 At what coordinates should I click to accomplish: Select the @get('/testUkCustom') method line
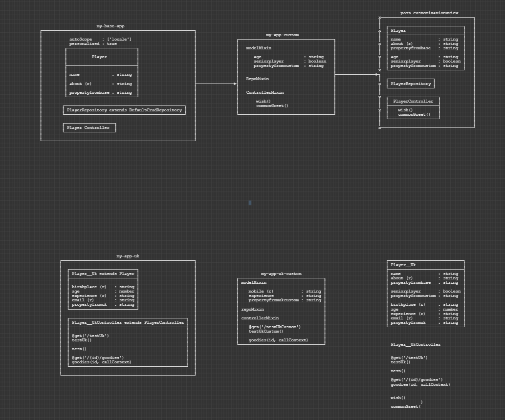[x=275, y=327]
